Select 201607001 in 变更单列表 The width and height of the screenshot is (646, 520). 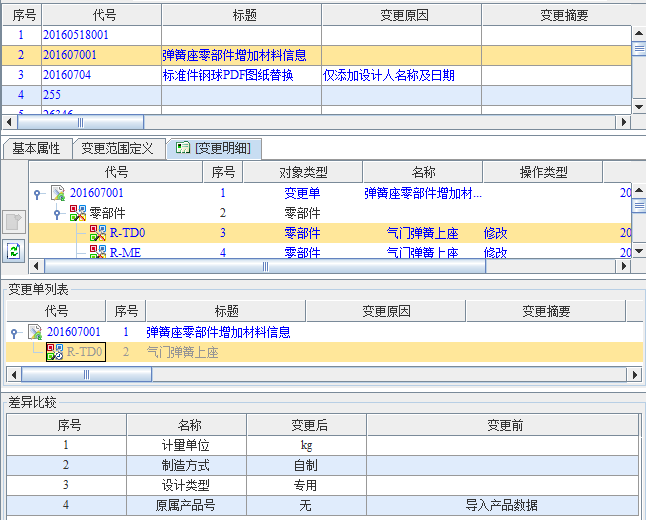pyautogui.click(x=74, y=332)
